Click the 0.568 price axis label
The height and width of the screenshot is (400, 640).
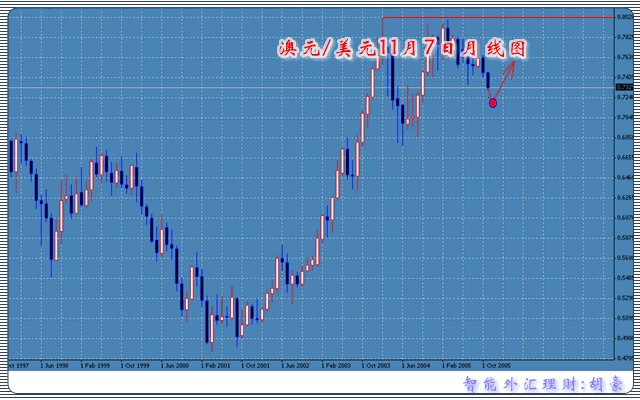coord(625,258)
